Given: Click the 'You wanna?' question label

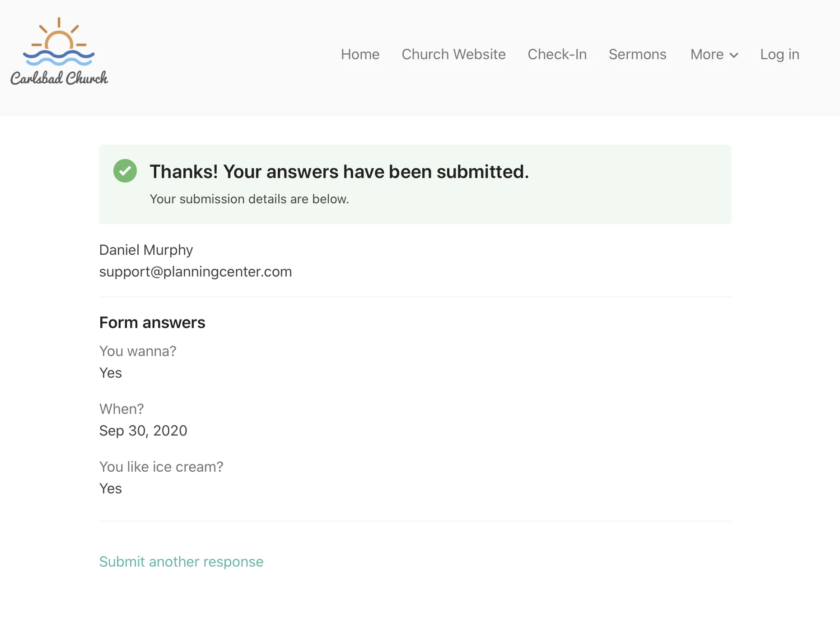Looking at the screenshot, I should click(x=138, y=351).
